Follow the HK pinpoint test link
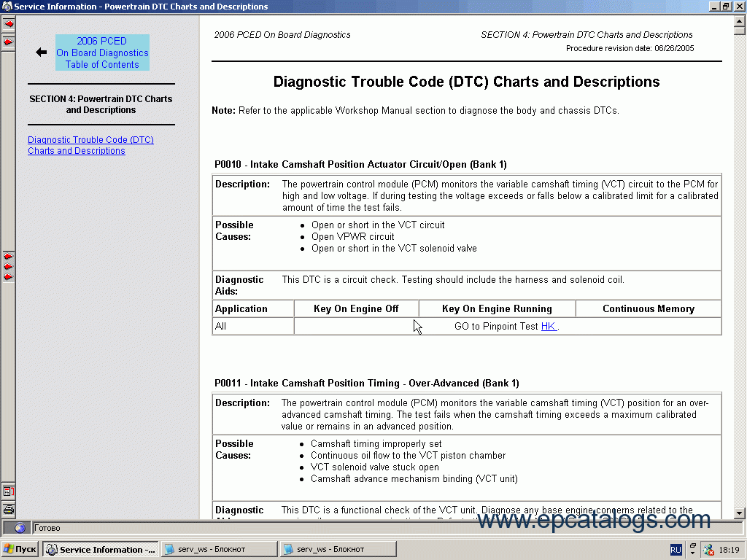 [549, 326]
